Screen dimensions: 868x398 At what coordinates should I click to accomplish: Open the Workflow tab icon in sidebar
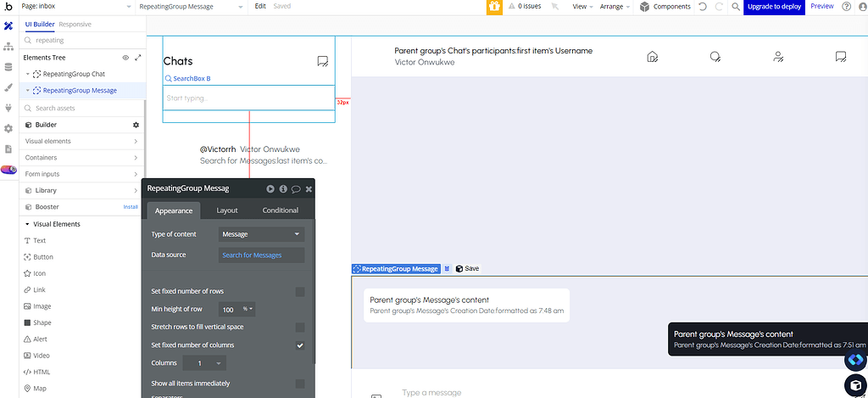tap(8, 47)
